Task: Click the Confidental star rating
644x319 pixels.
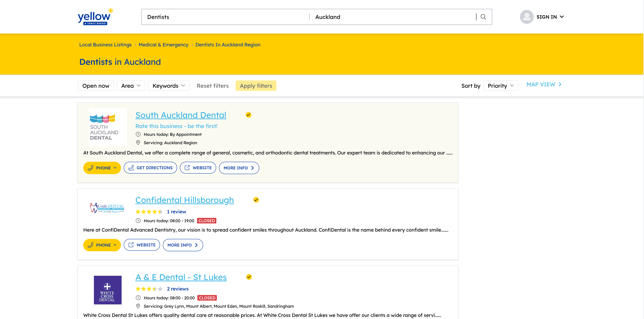Action: 149,212
